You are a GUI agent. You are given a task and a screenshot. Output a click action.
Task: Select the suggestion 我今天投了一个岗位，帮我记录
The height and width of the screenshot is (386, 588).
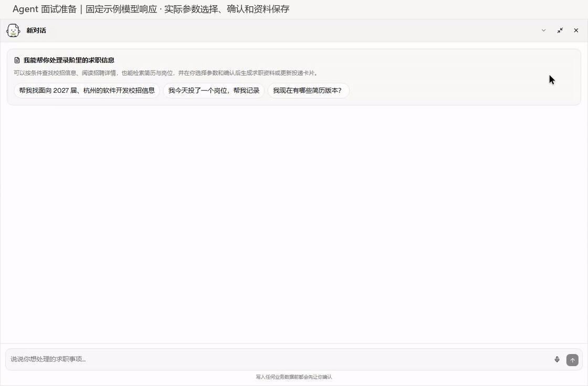coord(214,90)
